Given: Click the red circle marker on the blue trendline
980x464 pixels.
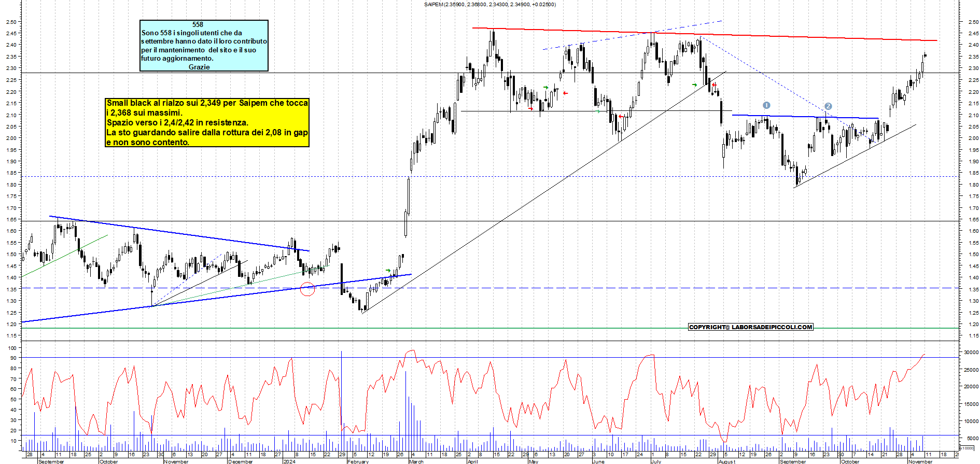Looking at the screenshot, I should coord(307,289).
